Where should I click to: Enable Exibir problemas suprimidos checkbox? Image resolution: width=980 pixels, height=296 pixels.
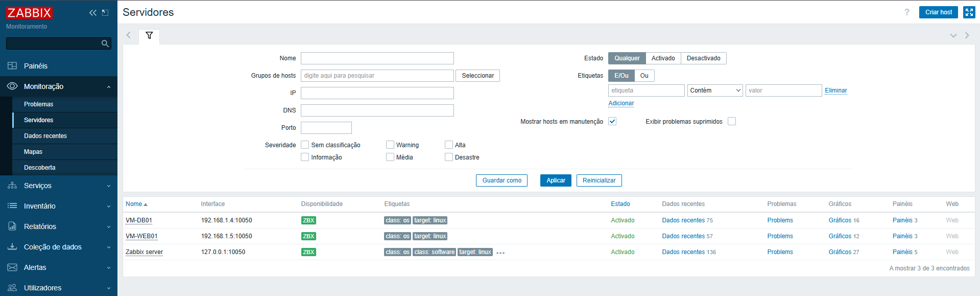tap(731, 121)
